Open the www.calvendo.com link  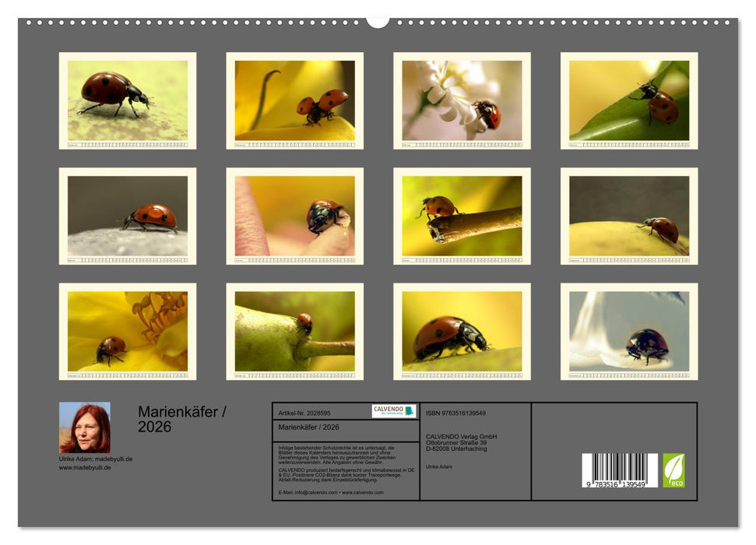pos(363,492)
